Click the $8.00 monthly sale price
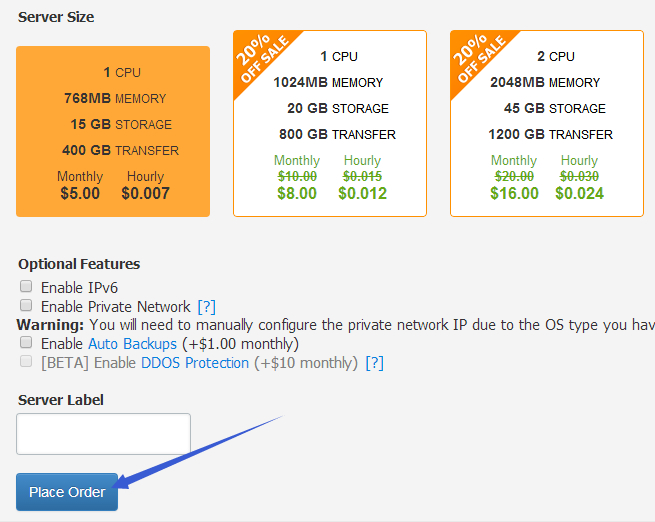The image size is (655, 522). 297,193
